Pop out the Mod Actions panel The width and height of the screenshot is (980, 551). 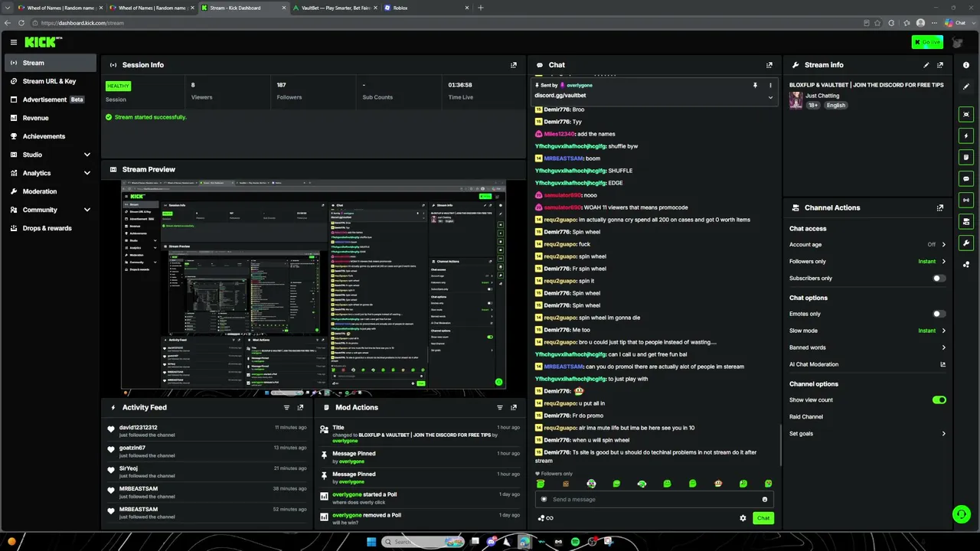pos(514,407)
